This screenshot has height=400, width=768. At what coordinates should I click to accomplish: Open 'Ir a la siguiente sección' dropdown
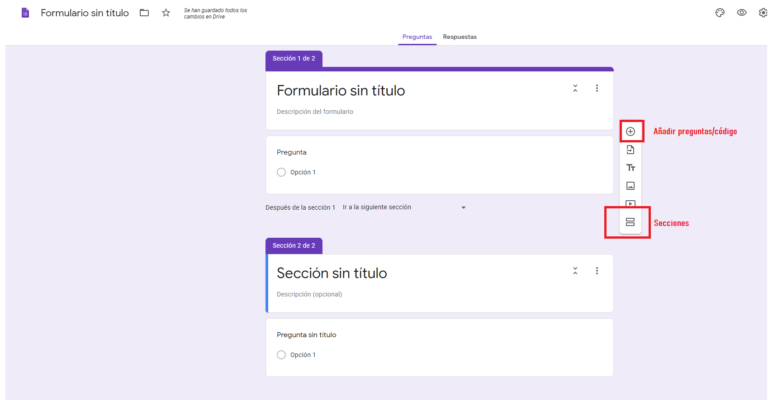tap(404, 207)
